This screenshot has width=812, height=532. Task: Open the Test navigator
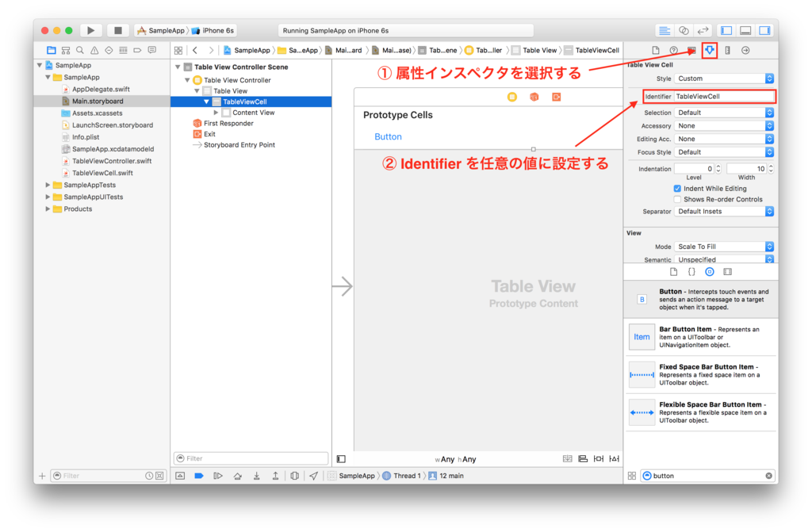[x=109, y=50]
